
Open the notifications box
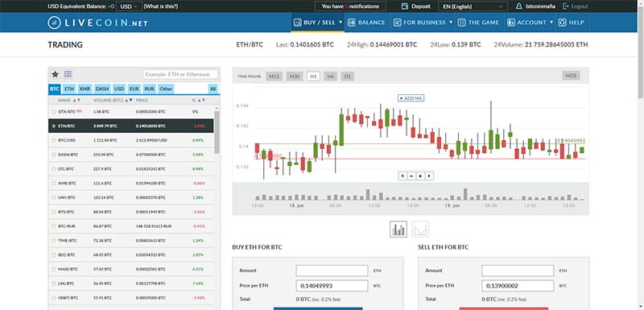(x=350, y=6)
